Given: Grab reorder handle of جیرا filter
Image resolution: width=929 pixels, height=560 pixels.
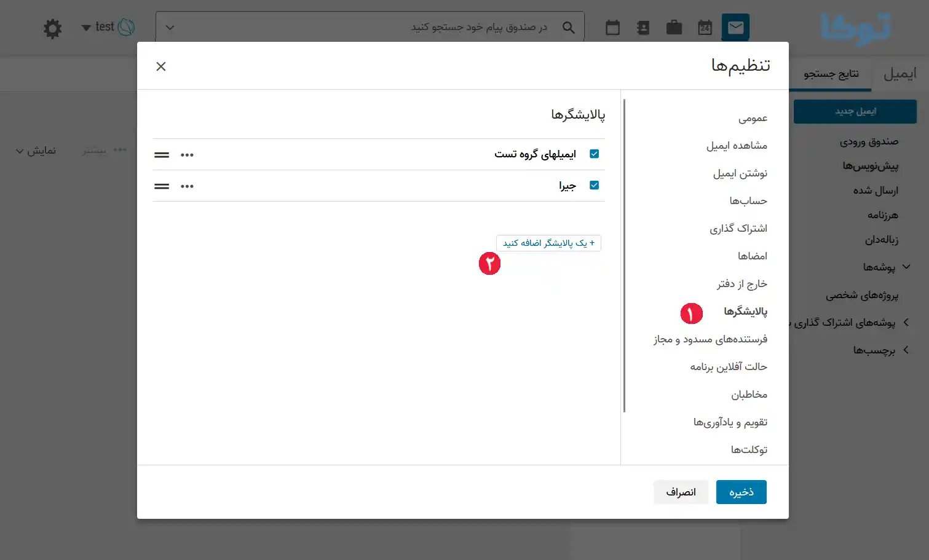Looking at the screenshot, I should (162, 186).
